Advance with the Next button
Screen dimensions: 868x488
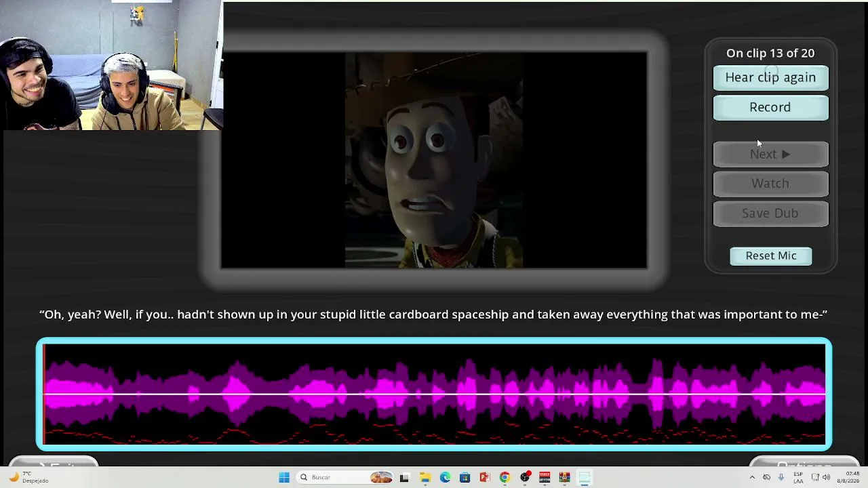pos(770,155)
